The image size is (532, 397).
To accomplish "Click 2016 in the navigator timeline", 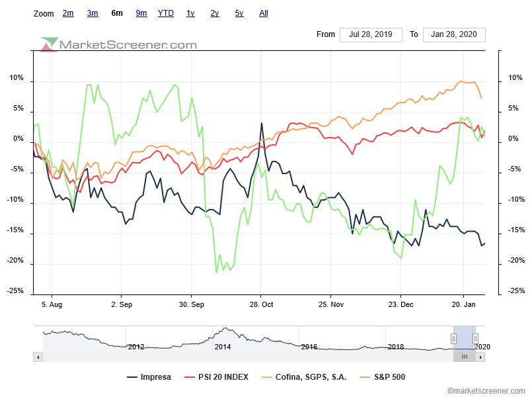I will pos(309,347).
